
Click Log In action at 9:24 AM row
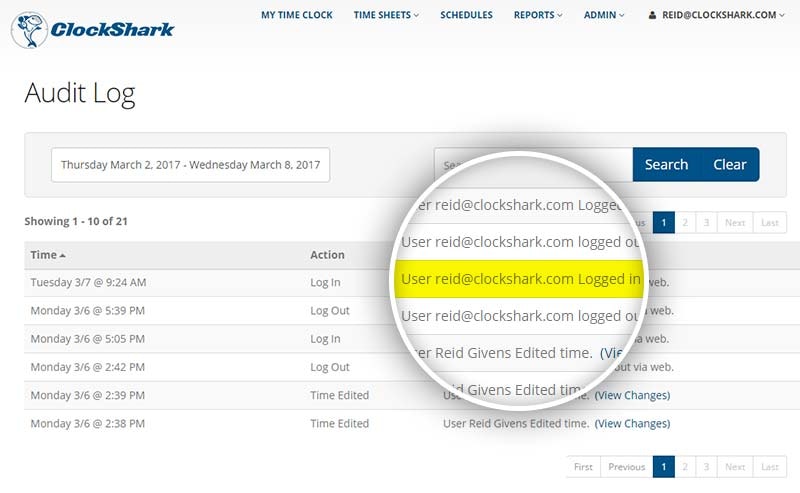(x=325, y=282)
